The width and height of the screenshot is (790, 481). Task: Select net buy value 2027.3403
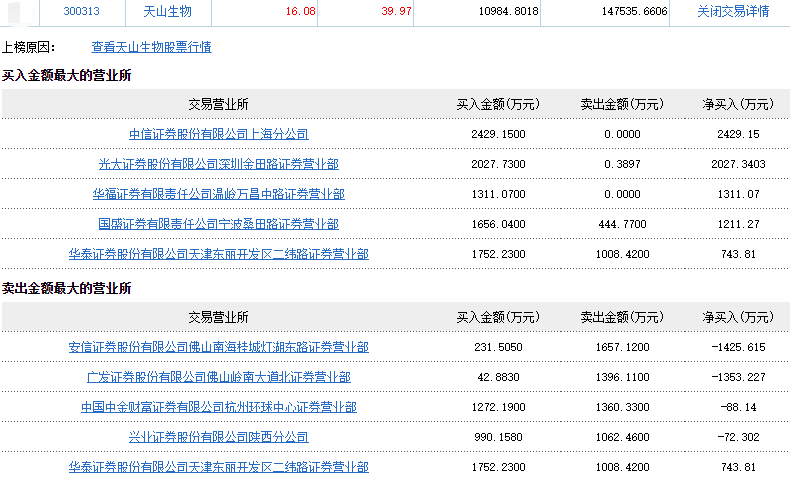click(x=738, y=164)
